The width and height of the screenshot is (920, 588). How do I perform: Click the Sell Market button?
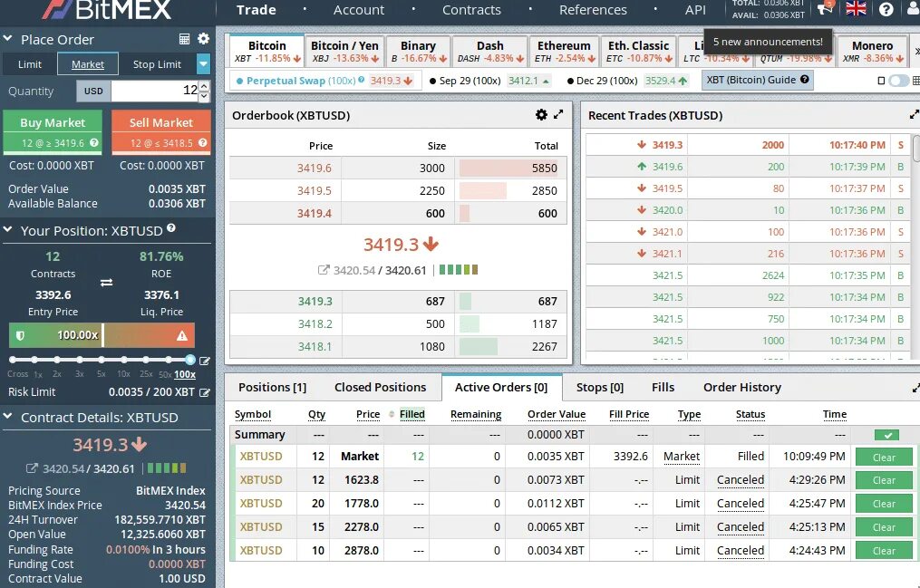pyautogui.click(x=160, y=121)
